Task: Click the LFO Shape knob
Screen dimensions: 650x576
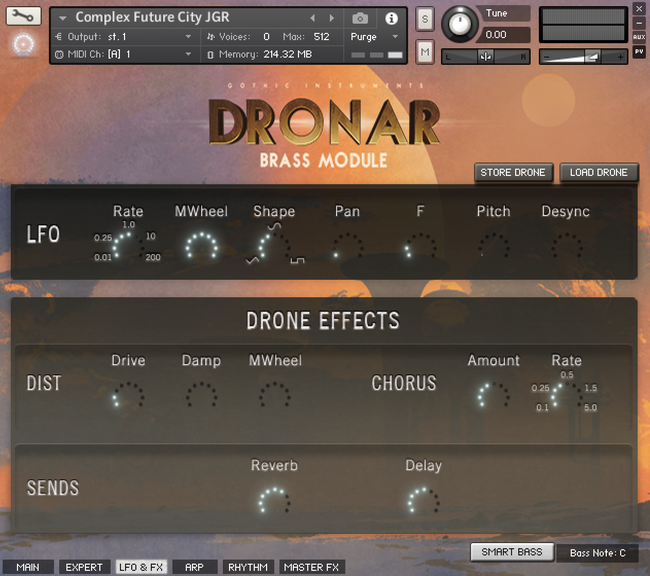Action: click(274, 246)
